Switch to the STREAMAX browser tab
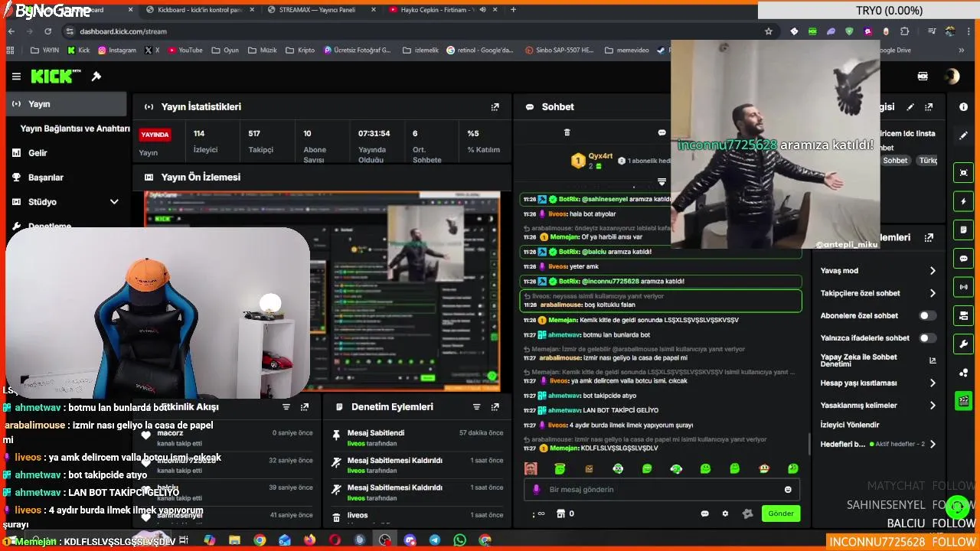Screen dimensions: 980x551 pos(322,10)
